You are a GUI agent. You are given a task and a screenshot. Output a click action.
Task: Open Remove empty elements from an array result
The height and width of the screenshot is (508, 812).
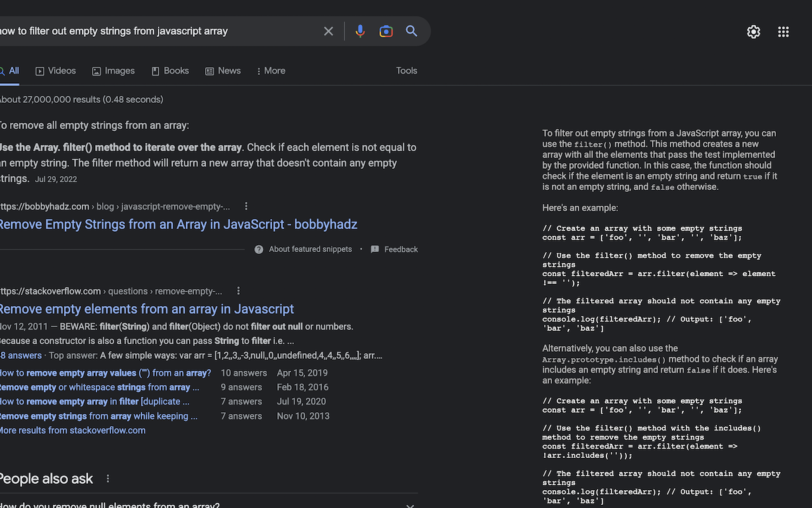click(x=147, y=309)
